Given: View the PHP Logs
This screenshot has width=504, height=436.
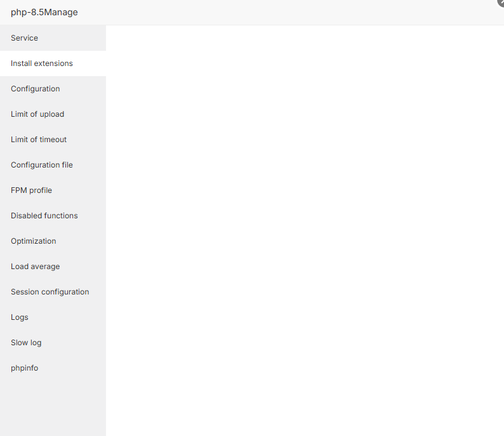Looking at the screenshot, I should pos(20,317).
